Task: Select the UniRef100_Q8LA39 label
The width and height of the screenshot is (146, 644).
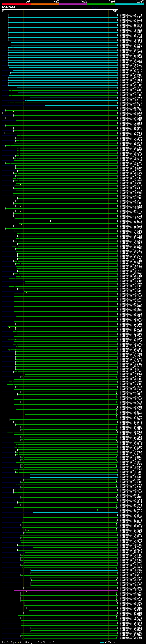Action: 131,42
